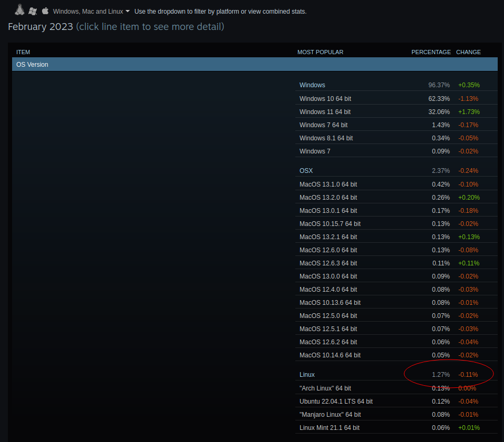Click the -0.11% Linux change value
Viewport: 504px width, 442px height.
click(x=468, y=375)
